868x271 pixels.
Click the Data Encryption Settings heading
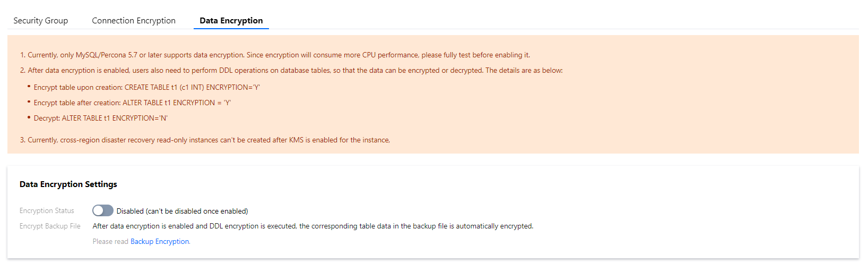[x=68, y=184]
